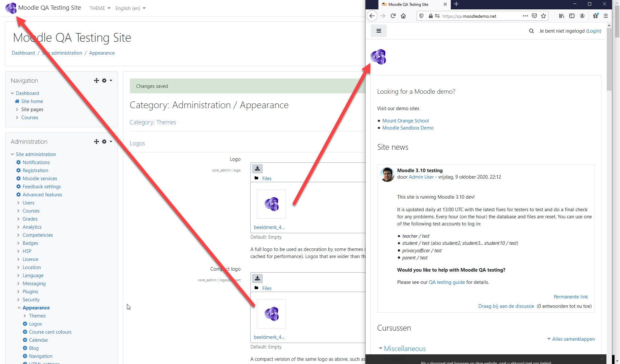Image resolution: width=620 pixels, height=364 pixels.
Task: Click the Appearance breadcrumb link
Action: pos(102,53)
